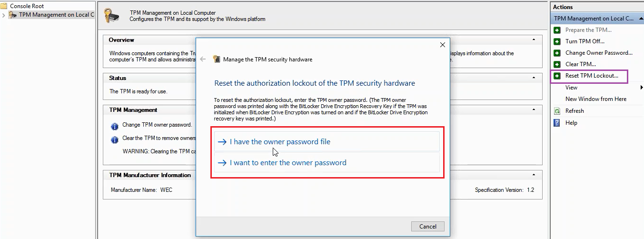The width and height of the screenshot is (644, 239).
Task: Expand the TPM Management tree node
Action: tap(4, 15)
